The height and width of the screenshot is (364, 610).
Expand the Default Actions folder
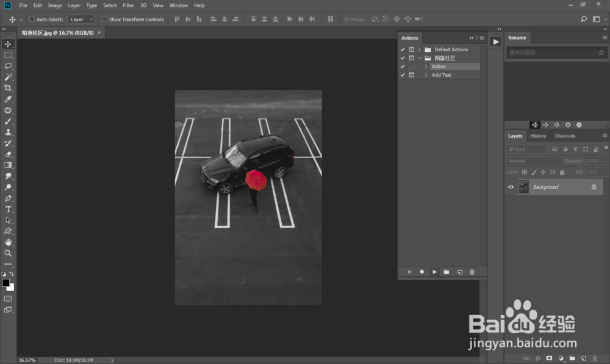coord(419,49)
